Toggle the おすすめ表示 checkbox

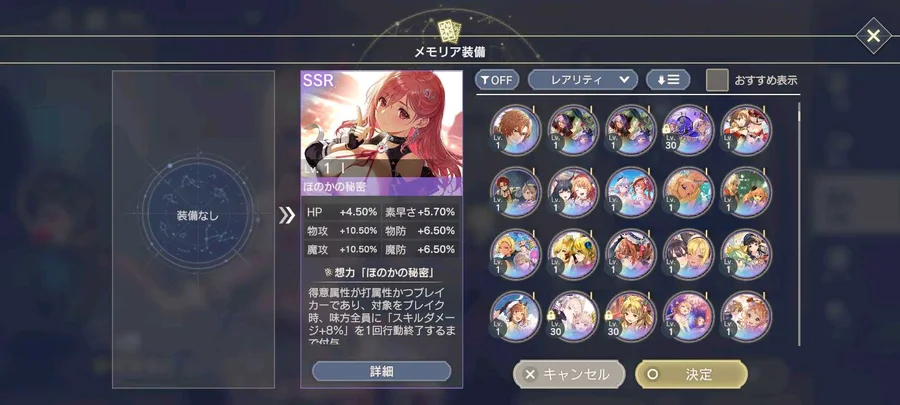(x=717, y=80)
